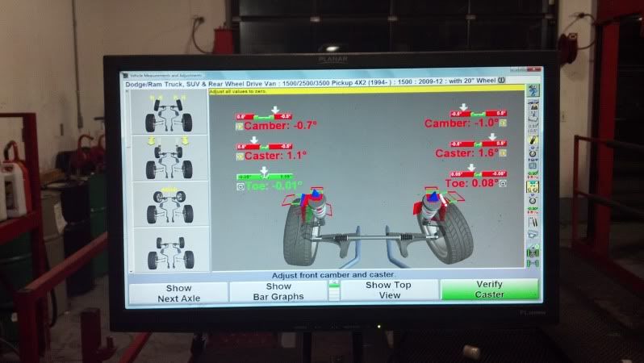This screenshot has width=644, height=363.
Task: Click the bottom green bare axle icon
Action: point(533,263)
